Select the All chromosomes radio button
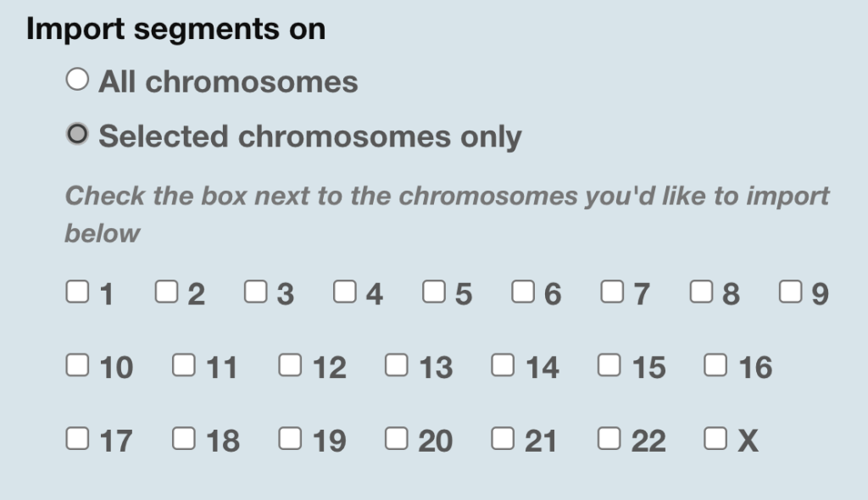Viewport: 868px width, 500px height. tap(77, 78)
